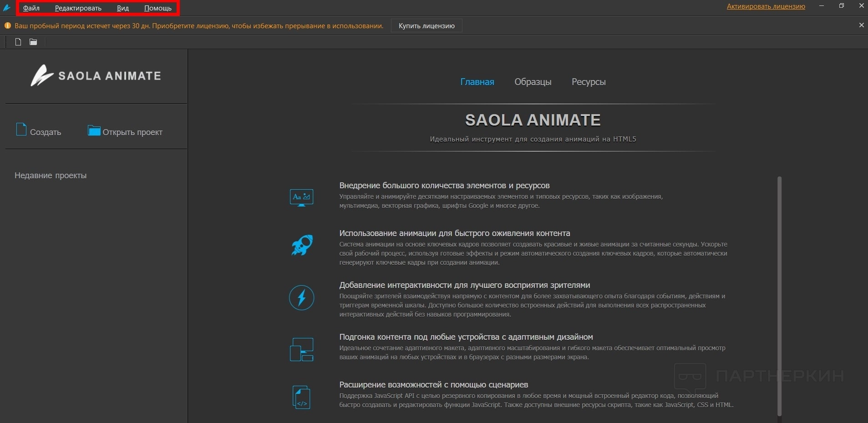
Task: Click the heading Внедрение большого количества элементов и ресурсов
Action: (x=444, y=186)
